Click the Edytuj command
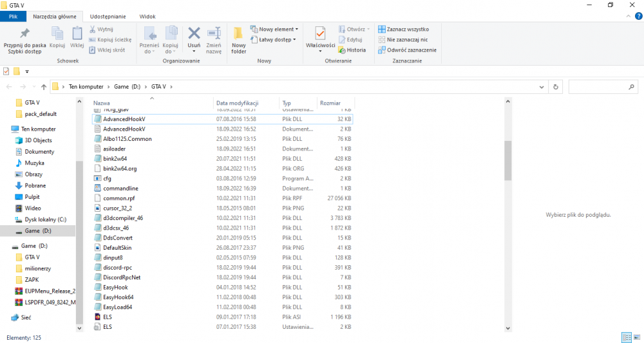The width and height of the screenshot is (644, 343). tap(350, 39)
